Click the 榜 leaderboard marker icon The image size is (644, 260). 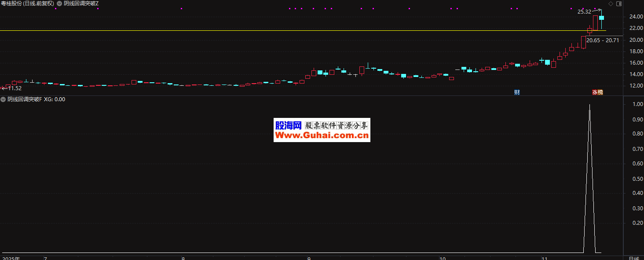pyautogui.click(x=600, y=92)
